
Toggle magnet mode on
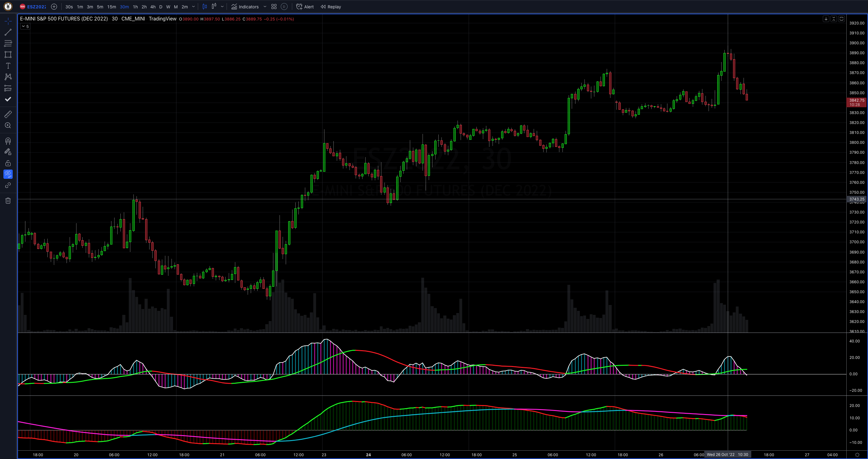8,141
